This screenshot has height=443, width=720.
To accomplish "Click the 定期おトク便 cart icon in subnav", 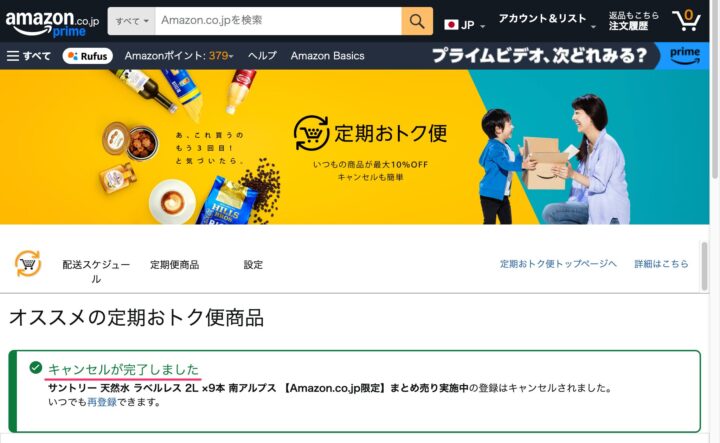I will 28,264.
